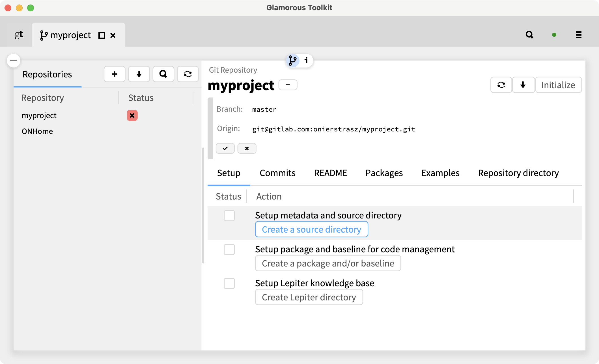Screen dimensions: 599x364
Task: Click the red X status badge for myproject
Action: click(x=132, y=115)
